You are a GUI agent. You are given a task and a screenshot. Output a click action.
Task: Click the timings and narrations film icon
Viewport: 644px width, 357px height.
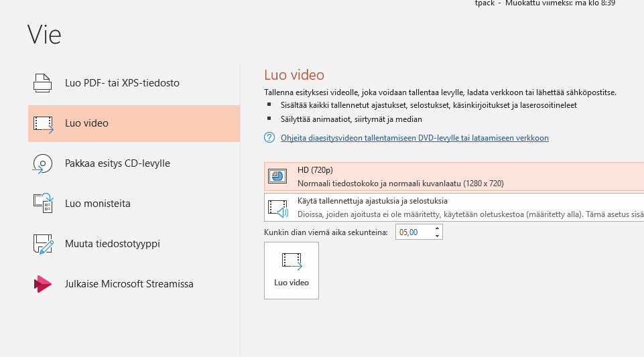tap(277, 208)
